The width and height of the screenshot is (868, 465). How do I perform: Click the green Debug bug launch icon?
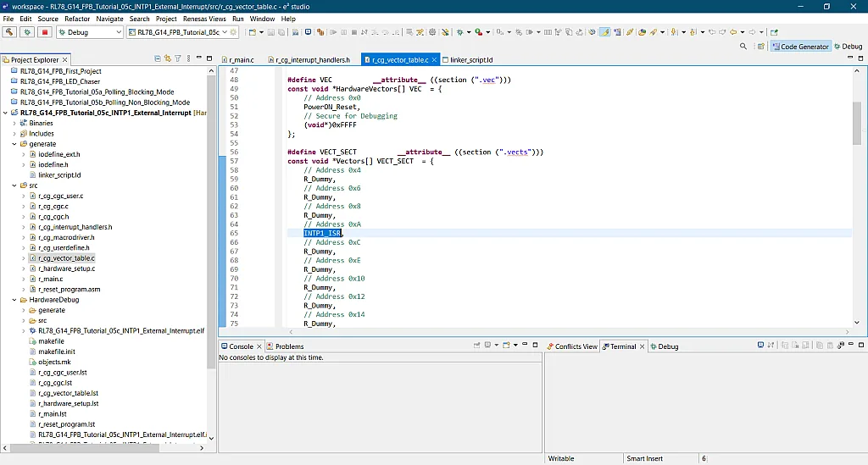pyautogui.click(x=27, y=32)
